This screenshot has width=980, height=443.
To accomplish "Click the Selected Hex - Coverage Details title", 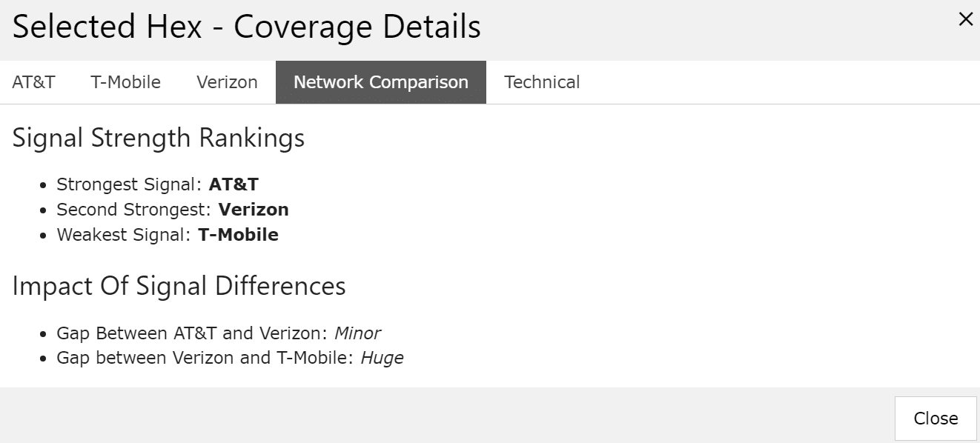I will 246,27.
